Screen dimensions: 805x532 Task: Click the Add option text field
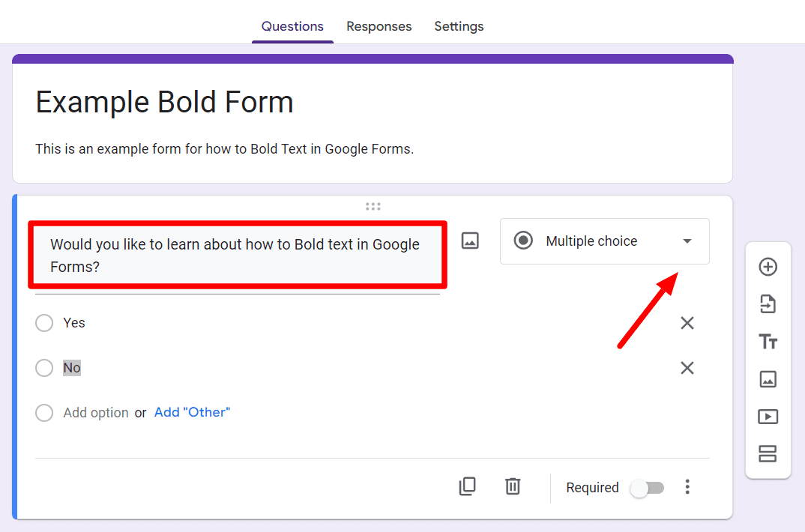(x=95, y=412)
